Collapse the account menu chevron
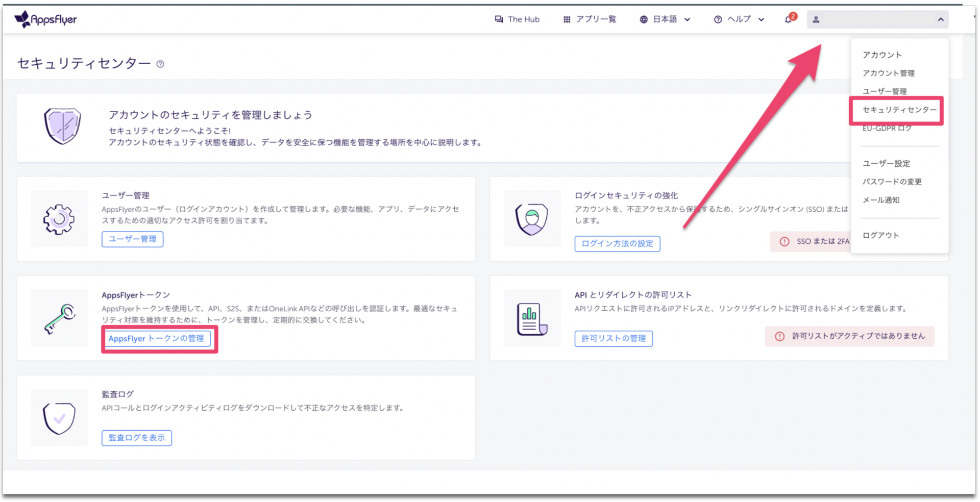The height and width of the screenshot is (502, 980). [941, 19]
